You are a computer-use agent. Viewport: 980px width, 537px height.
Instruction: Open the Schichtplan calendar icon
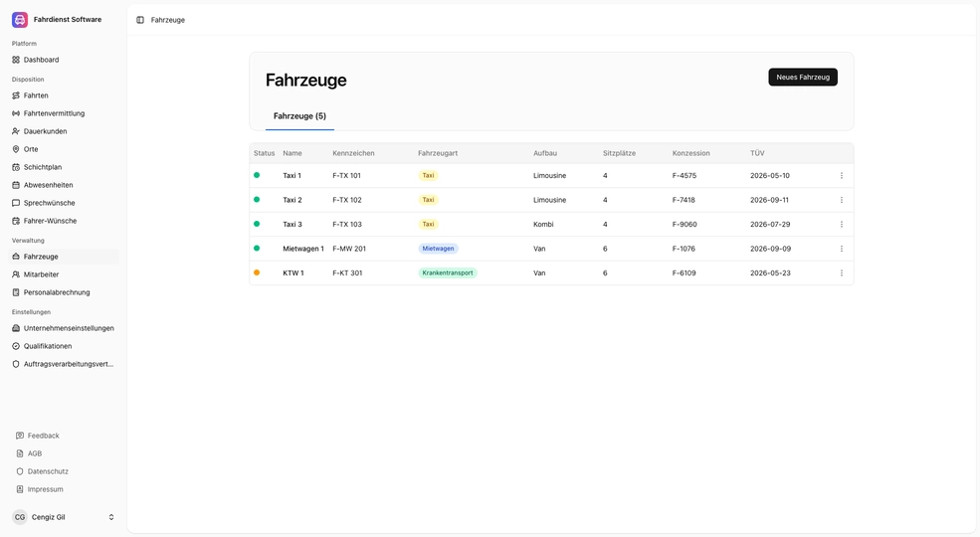[16, 167]
